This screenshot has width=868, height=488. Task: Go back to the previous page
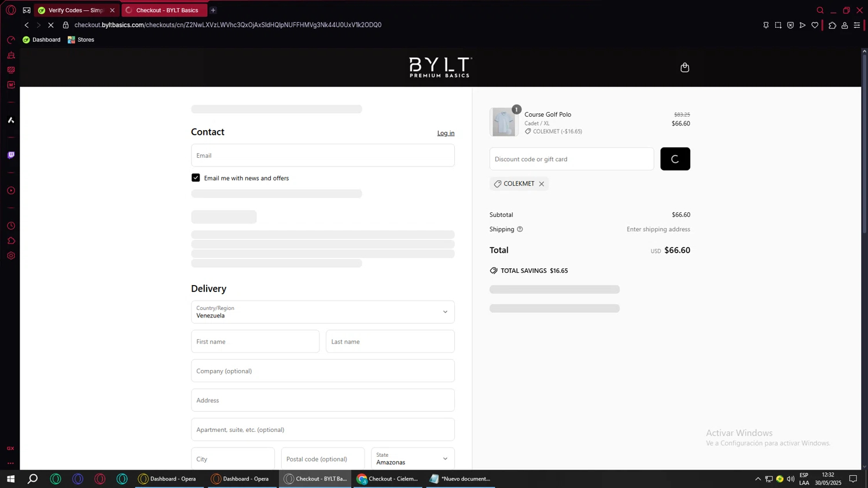point(27,25)
